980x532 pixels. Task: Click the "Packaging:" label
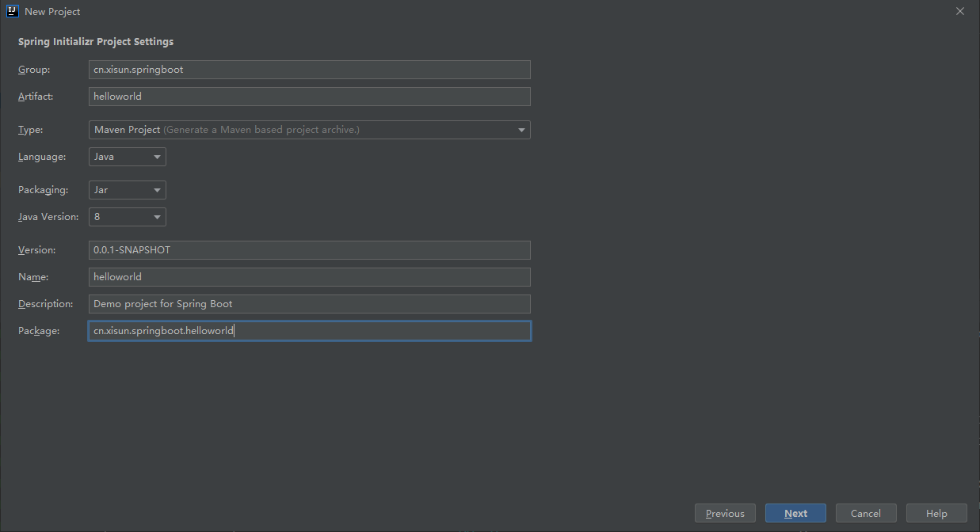click(x=44, y=190)
